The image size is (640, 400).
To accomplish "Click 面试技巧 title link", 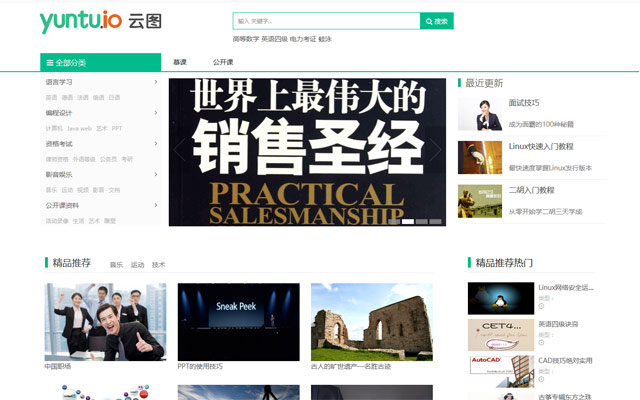I will click(x=524, y=102).
